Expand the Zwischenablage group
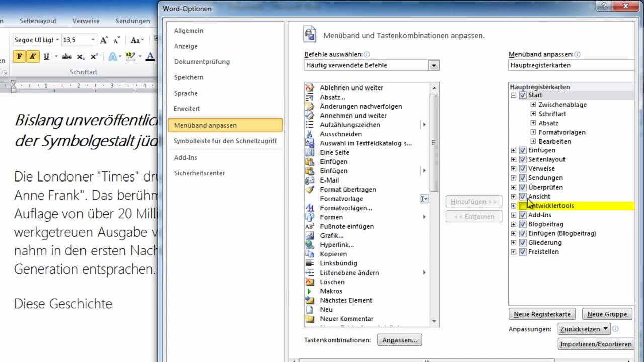The width and height of the screenshot is (644, 362). pos(533,105)
